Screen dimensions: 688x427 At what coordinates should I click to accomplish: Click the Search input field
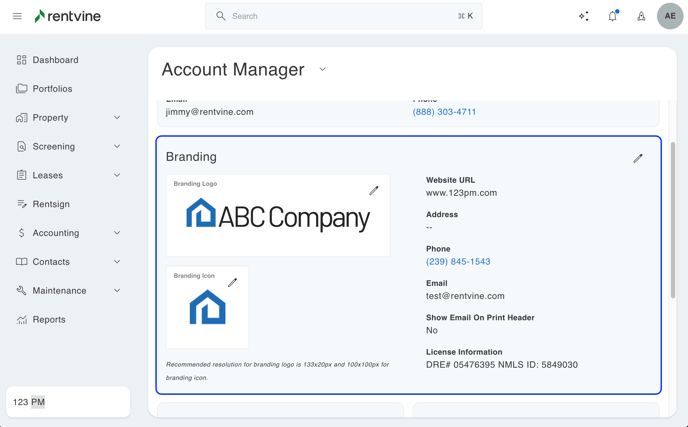[x=340, y=16]
